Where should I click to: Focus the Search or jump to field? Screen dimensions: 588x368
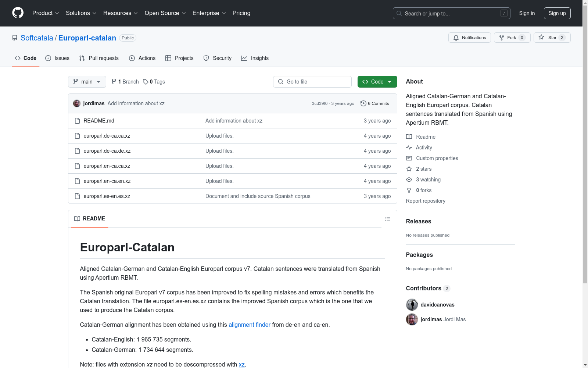(x=452, y=13)
